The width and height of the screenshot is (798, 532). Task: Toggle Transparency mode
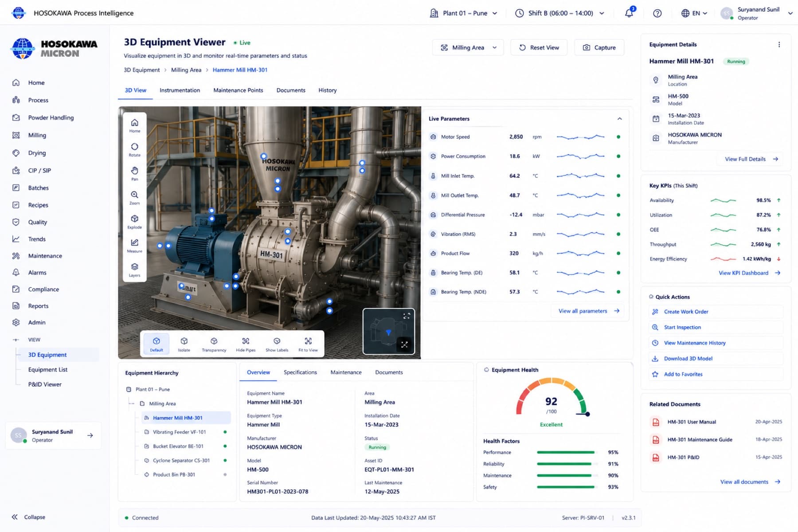(x=214, y=344)
